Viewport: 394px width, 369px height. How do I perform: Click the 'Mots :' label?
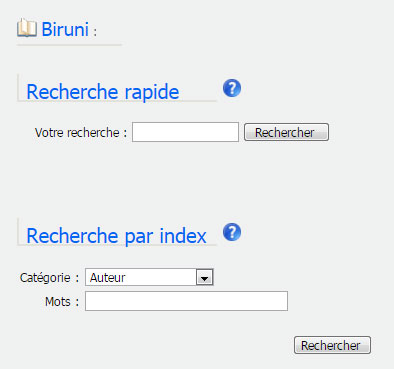[62, 302]
